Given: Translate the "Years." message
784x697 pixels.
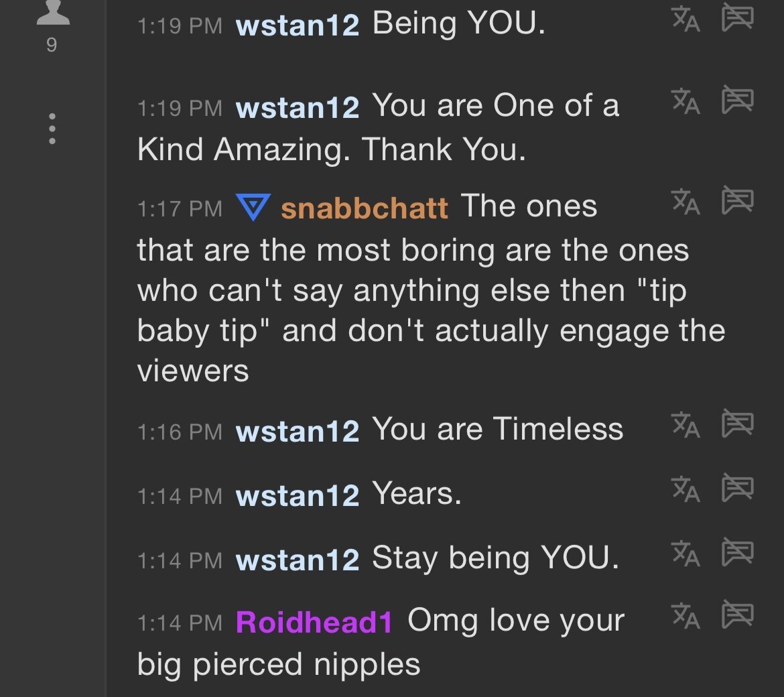Looking at the screenshot, I should coord(686,490).
